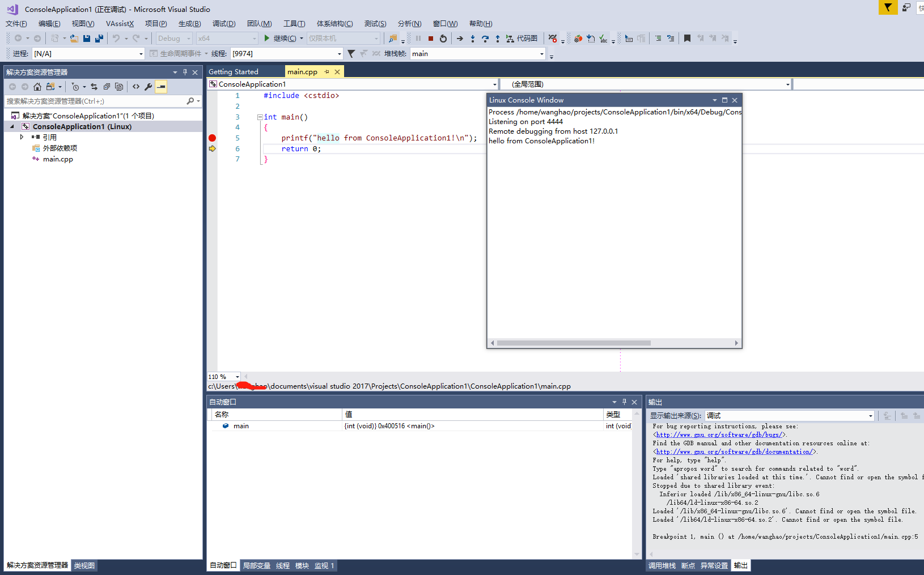Viewport: 924px width, 575px height.
Task: Switch to the 局部变量 tab
Action: [x=257, y=566]
